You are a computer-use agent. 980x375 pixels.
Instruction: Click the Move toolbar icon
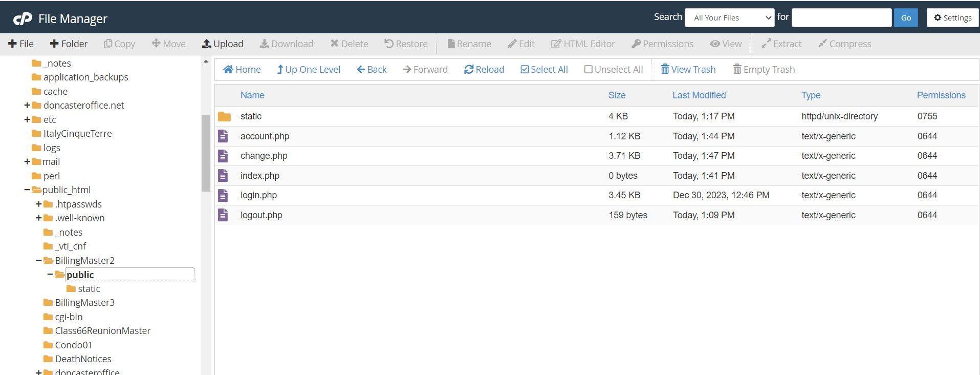click(x=156, y=44)
